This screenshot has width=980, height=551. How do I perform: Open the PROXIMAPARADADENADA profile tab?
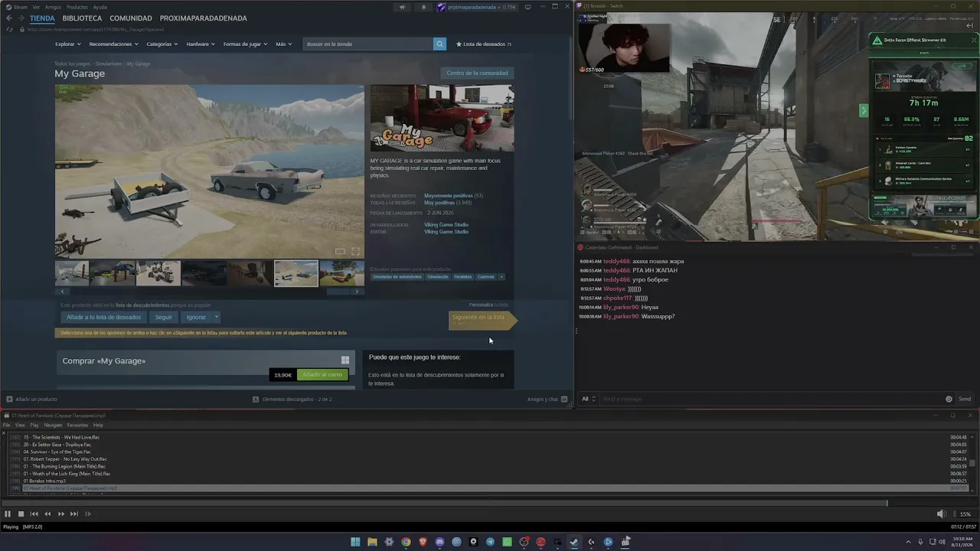(203, 18)
